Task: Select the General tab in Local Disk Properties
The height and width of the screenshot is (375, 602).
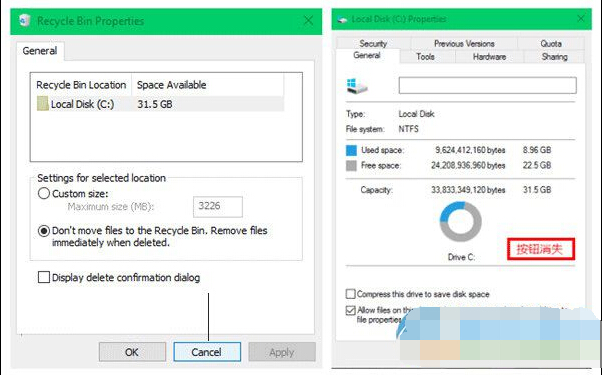Action: pos(367,55)
